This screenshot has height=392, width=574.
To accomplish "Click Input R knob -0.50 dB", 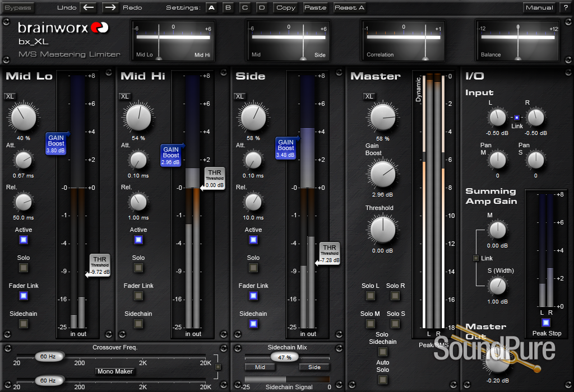I will pos(535,118).
